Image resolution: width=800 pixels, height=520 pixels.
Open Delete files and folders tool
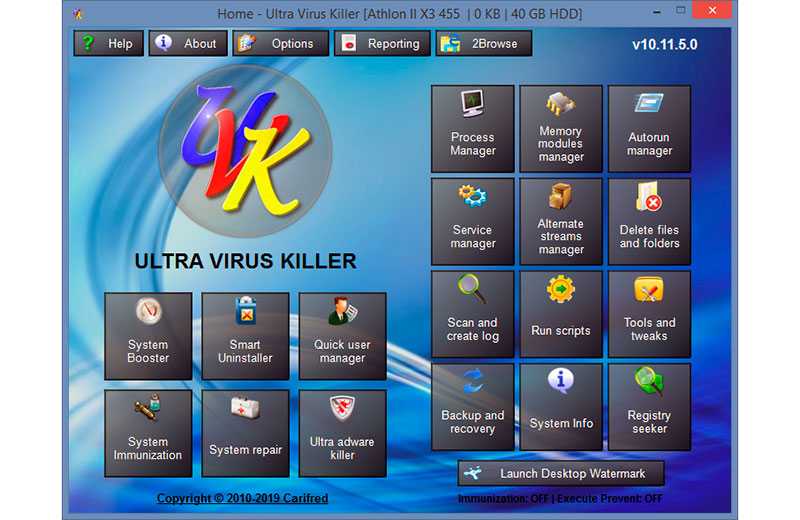point(649,221)
